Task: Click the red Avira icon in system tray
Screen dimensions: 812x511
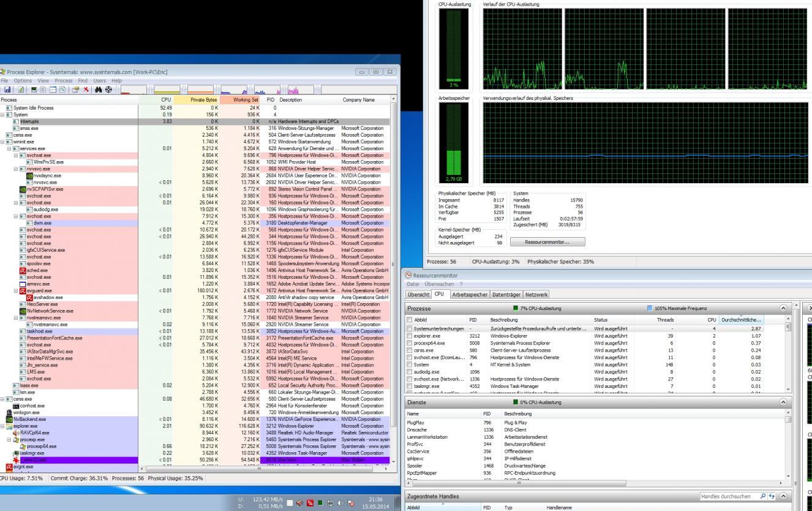Action: (x=310, y=503)
